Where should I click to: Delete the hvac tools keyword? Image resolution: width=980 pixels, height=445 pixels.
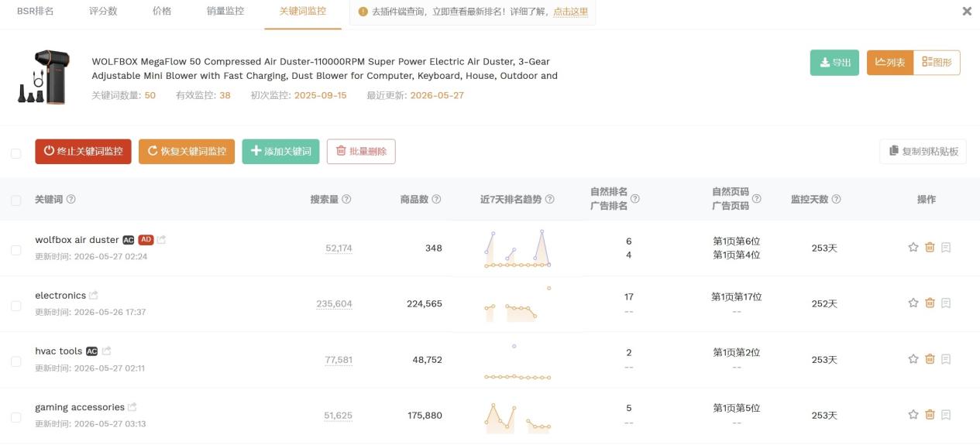(930, 359)
